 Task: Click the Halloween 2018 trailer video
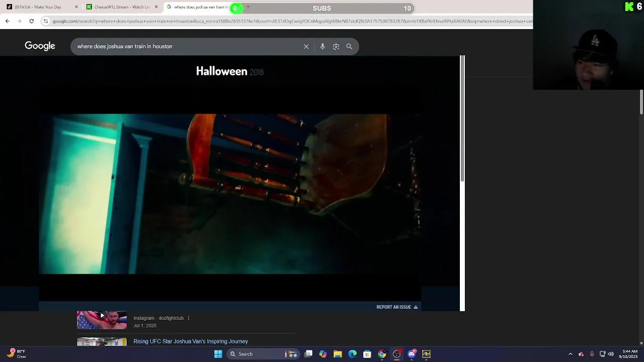pos(230,194)
